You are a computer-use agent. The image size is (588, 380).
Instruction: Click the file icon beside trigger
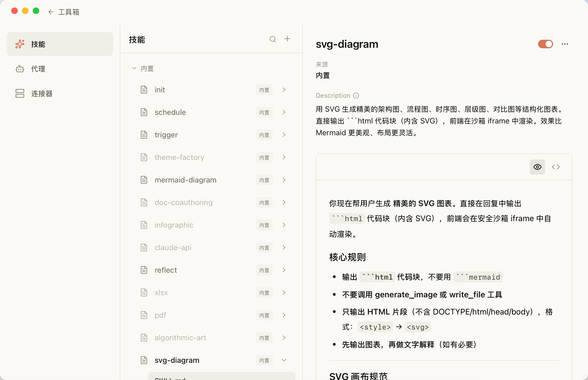click(x=144, y=135)
